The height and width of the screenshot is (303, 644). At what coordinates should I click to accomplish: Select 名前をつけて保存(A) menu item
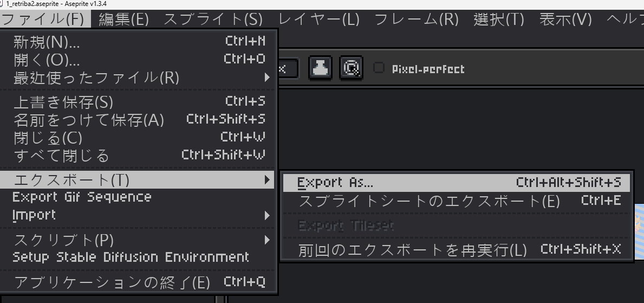point(88,119)
